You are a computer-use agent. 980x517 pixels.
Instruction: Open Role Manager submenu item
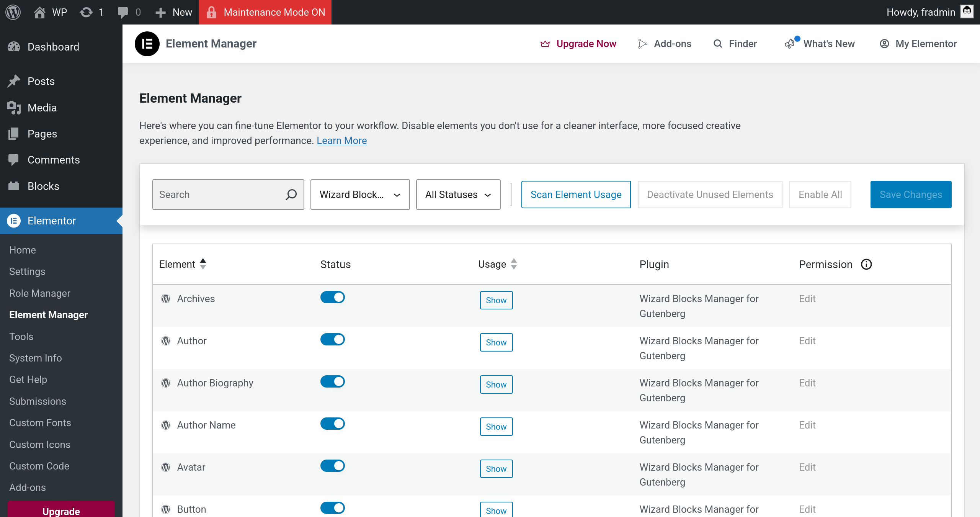[x=40, y=293]
